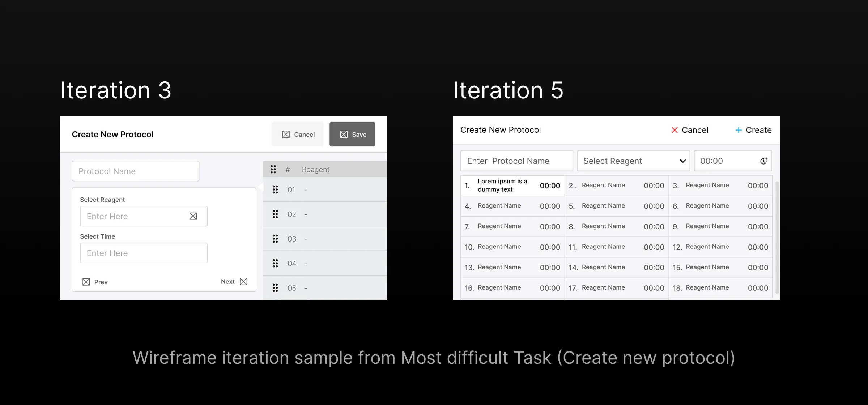Click the plus Create button in Iteration 5
The height and width of the screenshot is (405, 868).
coord(753,130)
